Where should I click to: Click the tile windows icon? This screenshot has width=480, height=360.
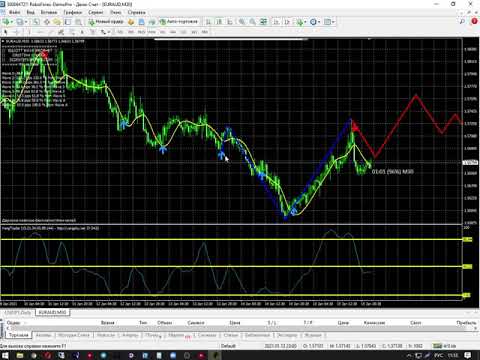click(x=263, y=22)
